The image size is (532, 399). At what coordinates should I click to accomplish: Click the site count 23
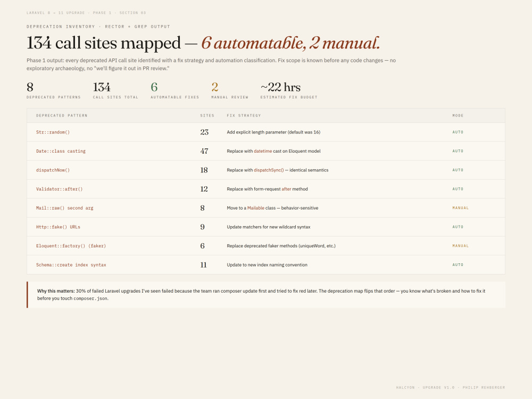tap(204, 132)
